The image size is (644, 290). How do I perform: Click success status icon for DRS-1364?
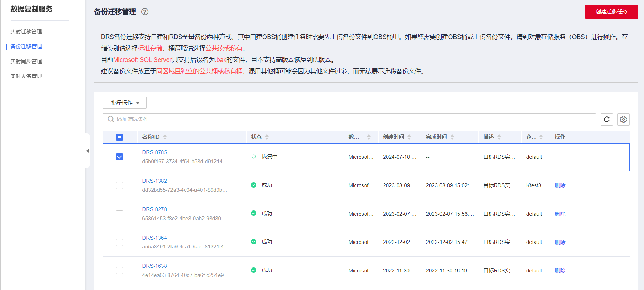click(253, 242)
